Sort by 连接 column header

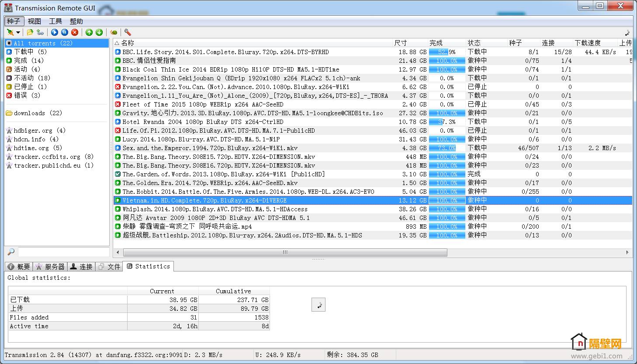coord(556,43)
